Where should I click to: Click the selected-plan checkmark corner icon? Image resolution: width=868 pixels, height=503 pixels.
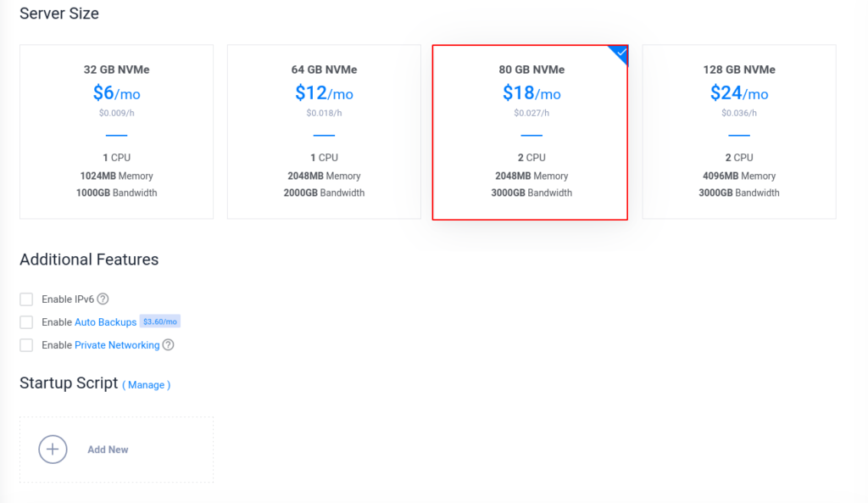click(x=620, y=53)
